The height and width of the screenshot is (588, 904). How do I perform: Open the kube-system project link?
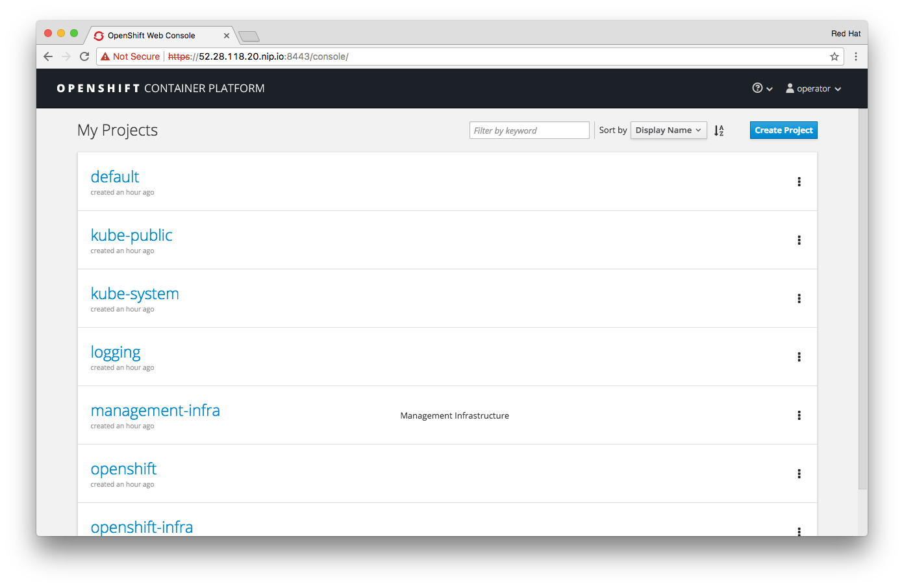tap(134, 293)
